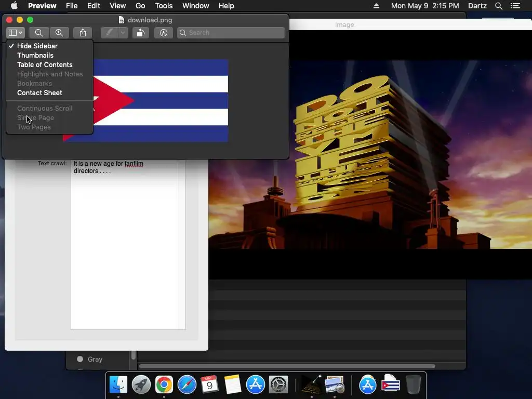
Task: Open the Trash in the Dock
Action: [x=413, y=385]
